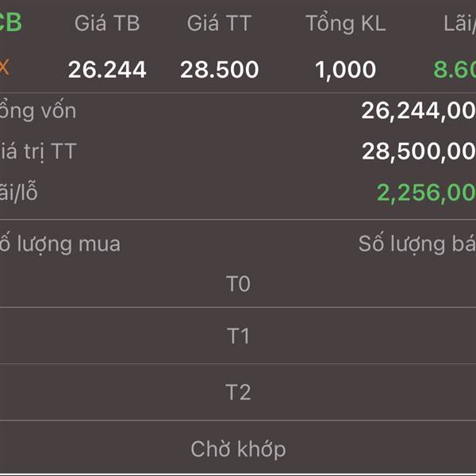The width and height of the screenshot is (476, 476).
Task: Select average price value 26.244
Action: 107,70
